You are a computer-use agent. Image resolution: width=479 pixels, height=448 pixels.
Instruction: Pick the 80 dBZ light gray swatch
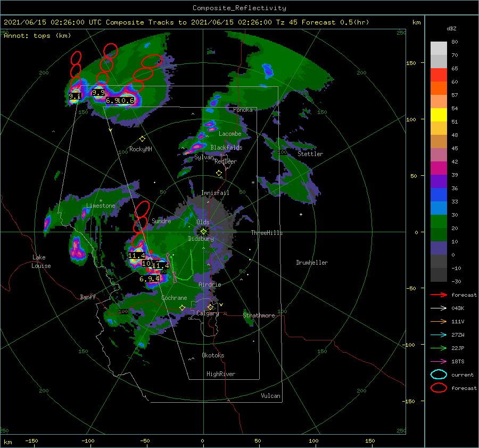click(439, 48)
